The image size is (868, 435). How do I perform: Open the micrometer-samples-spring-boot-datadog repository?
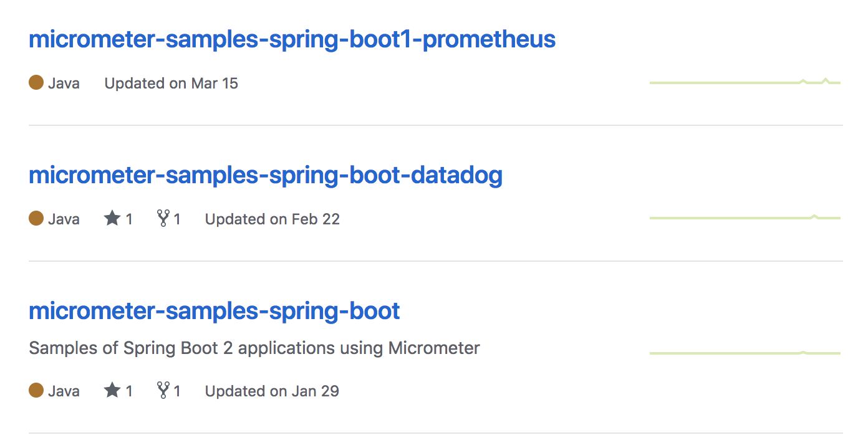pos(265,175)
